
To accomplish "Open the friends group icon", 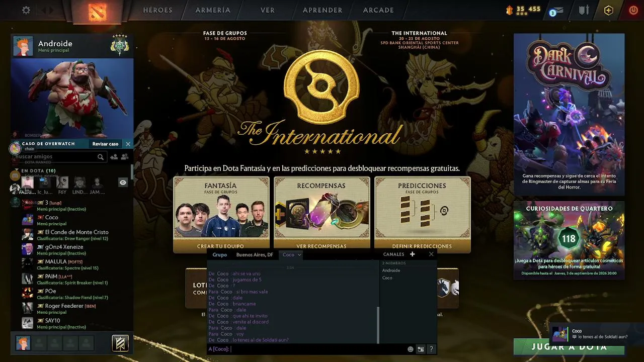I will pos(124,157).
